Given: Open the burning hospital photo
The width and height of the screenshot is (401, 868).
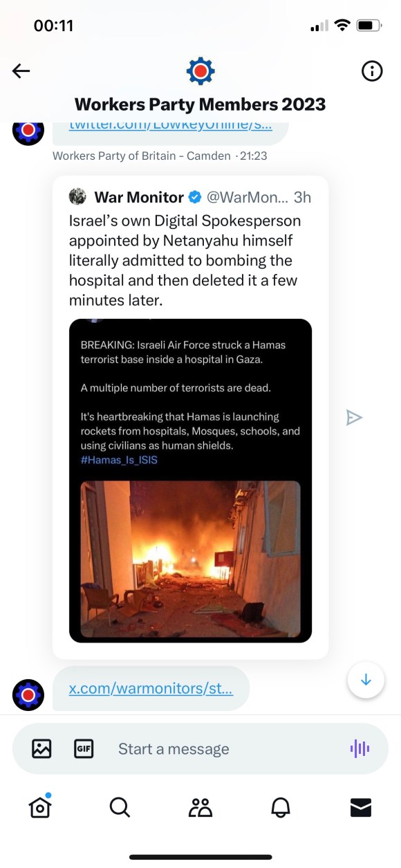Looking at the screenshot, I should tap(191, 559).
